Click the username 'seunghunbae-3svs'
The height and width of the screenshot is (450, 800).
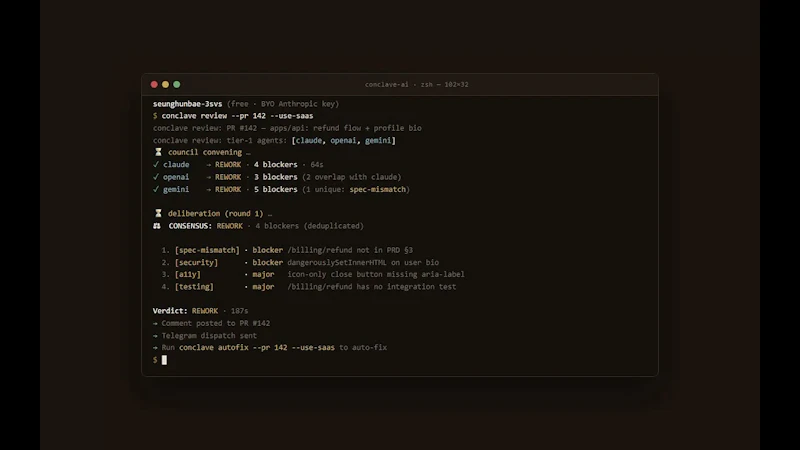pyautogui.click(x=187, y=104)
